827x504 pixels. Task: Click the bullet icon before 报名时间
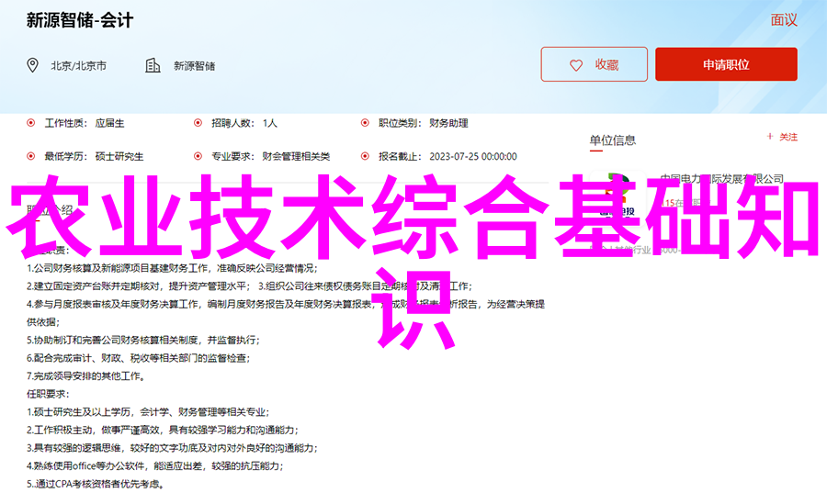365,155
